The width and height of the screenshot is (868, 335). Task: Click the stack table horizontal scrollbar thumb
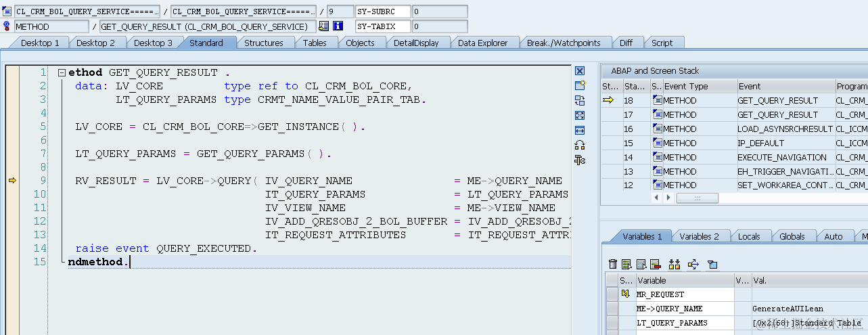(697, 198)
